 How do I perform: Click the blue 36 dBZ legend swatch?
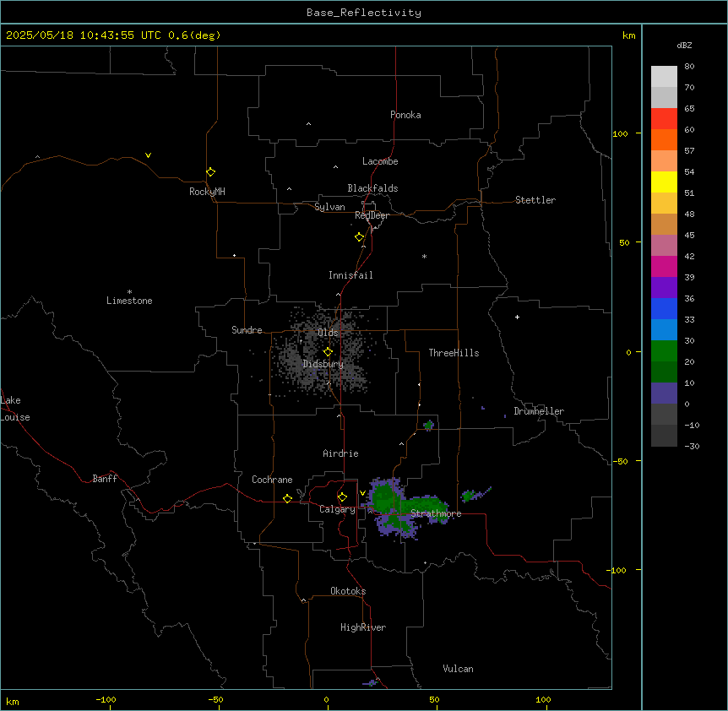(x=664, y=308)
